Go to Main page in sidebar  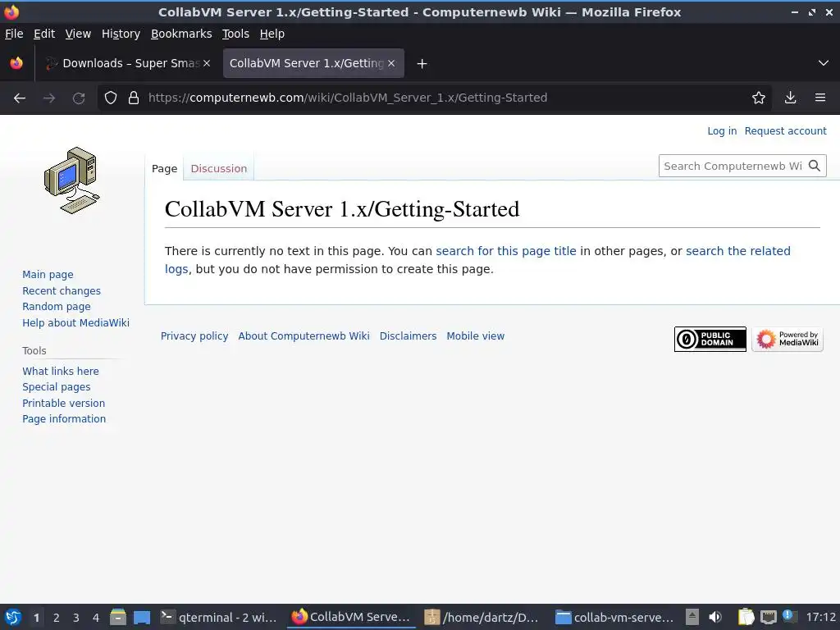coord(48,274)
